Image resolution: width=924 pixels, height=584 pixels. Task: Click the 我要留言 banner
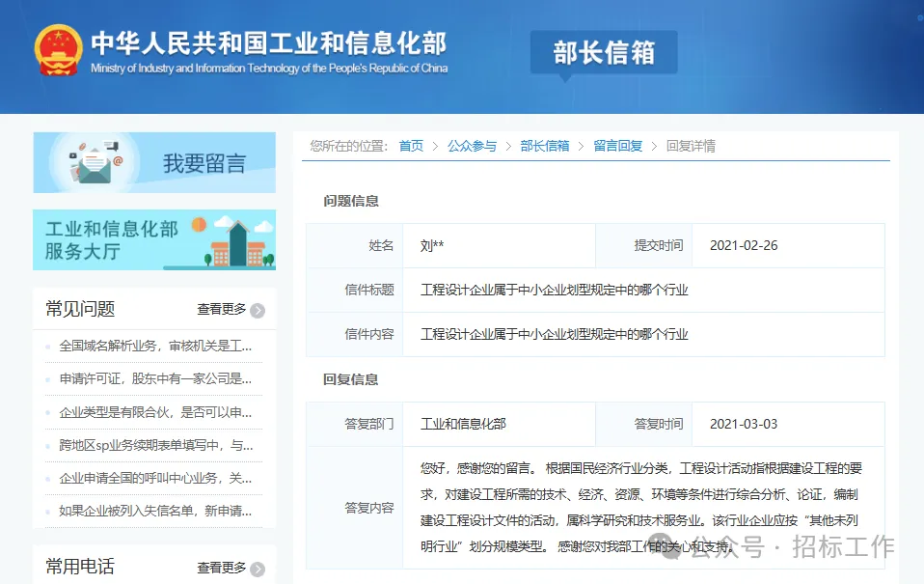pos(154,163)
